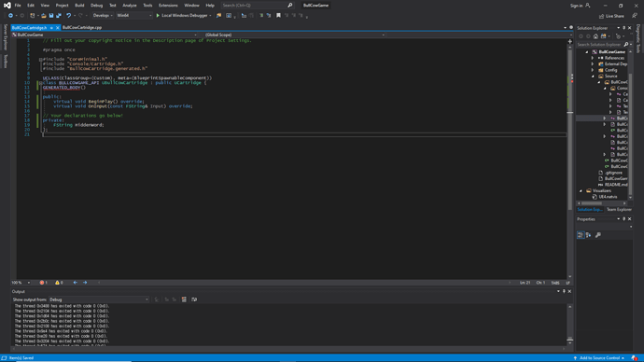The width and height of the screenshot is (644, 362).
Task: Open the Toolbox side tab
Action: [x=6, y=62]
